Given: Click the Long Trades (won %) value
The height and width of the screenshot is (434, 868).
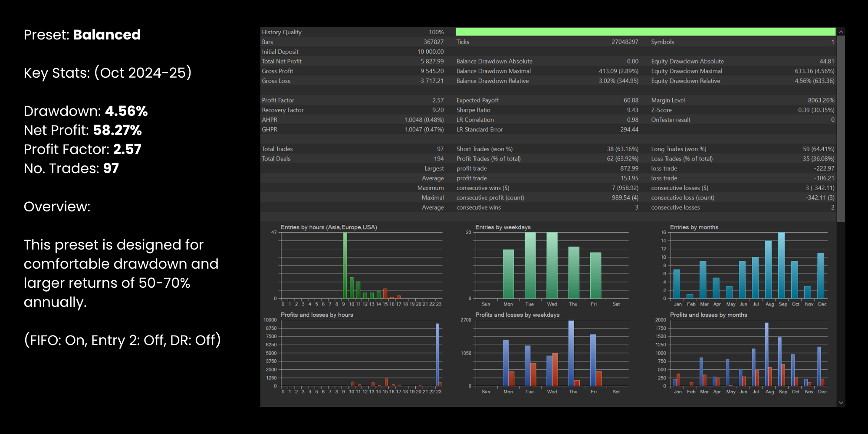Looking at the screenshot, I should (818, 149).
